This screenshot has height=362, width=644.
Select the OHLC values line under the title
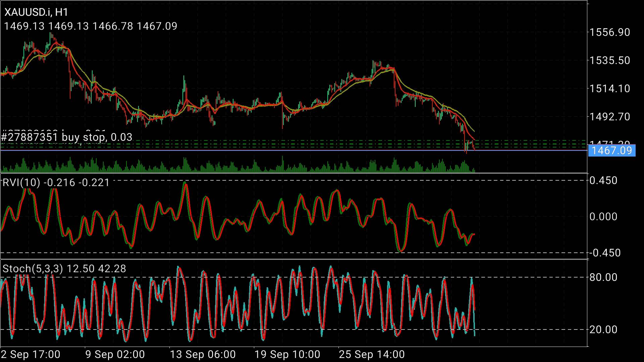click(x=91, y=26)
